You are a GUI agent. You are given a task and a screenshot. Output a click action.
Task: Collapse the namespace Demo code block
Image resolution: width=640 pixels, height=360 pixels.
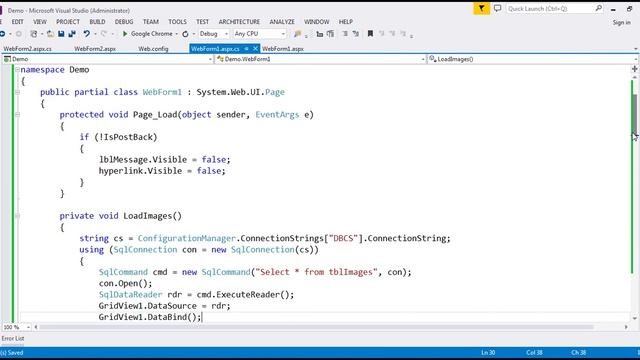[18, 70]
